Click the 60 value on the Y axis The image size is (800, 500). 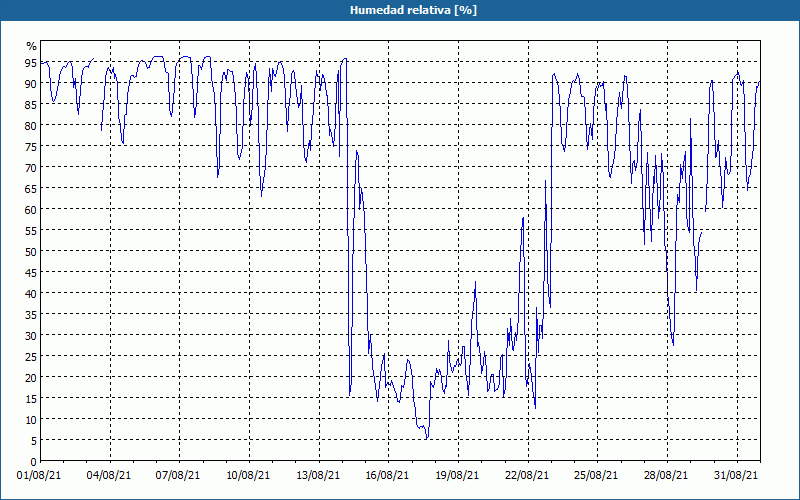(31, 210)
